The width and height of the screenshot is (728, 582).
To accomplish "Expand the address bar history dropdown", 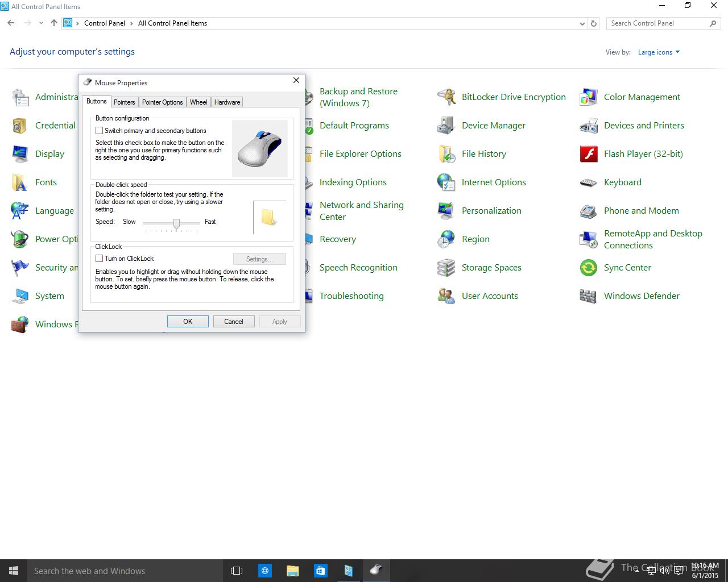I will click(x=582, y=23).
